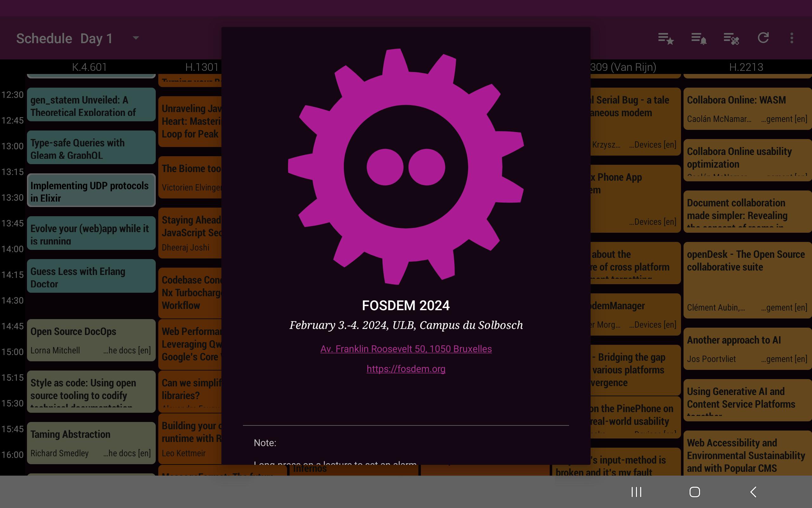Open 'Evolve your (web)app while it is running'
This screenshot has height=508, width=812.
[x=91, y=233]
